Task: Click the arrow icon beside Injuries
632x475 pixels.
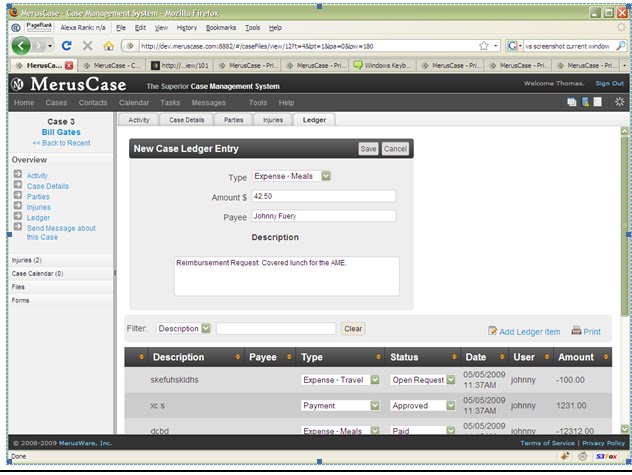Action: tap(18, 206)
